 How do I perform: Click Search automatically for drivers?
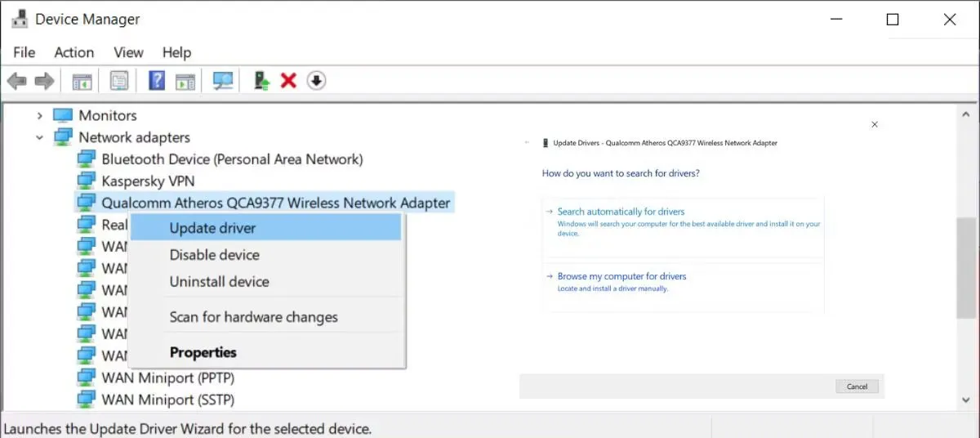[x=621, y=212]
